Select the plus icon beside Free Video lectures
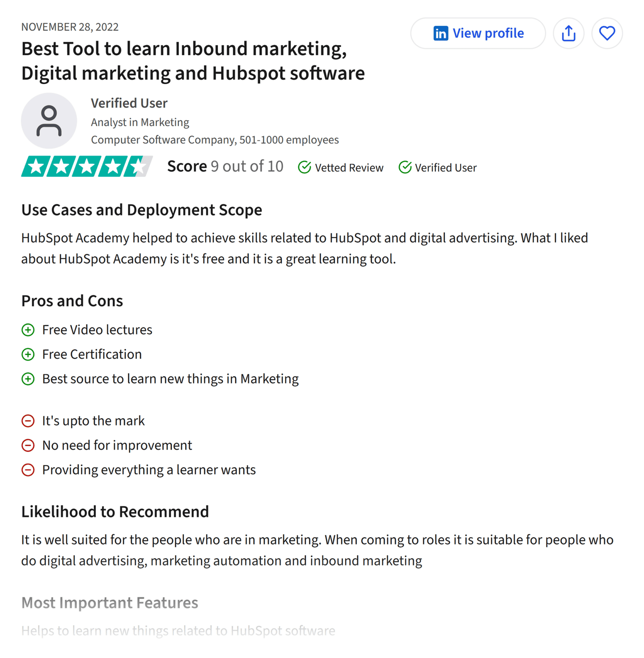The width and height of the screenshot is (644, 658). (28, 330)
